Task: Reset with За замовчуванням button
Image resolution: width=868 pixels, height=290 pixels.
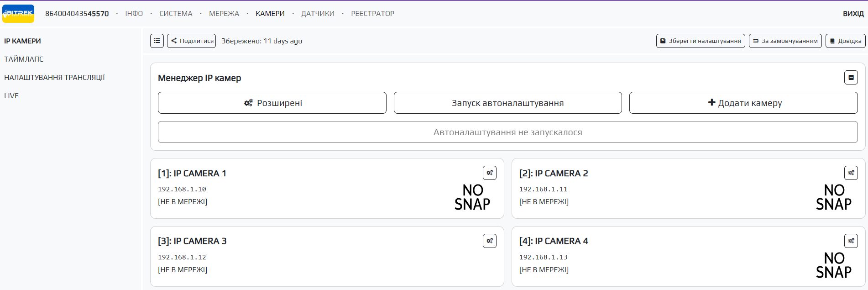Action: (785, 41)
